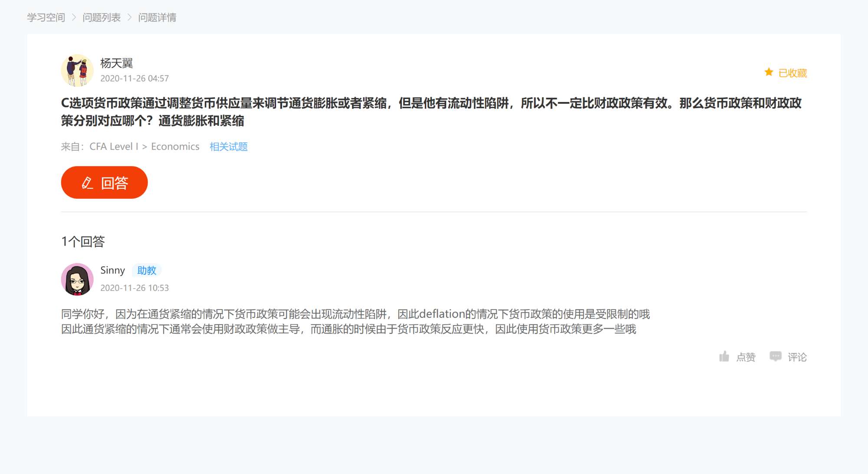Click the thumbs-up like icon

[724, 357]
